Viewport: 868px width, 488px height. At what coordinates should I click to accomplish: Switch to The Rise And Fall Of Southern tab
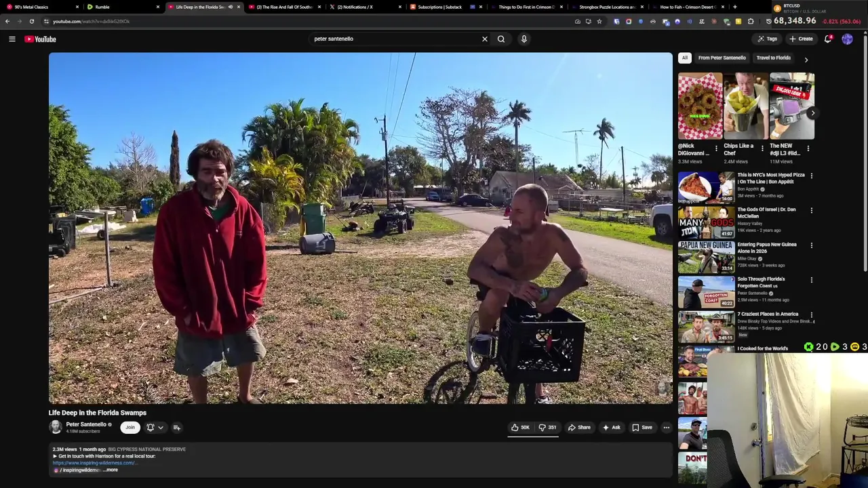[x=284, y=7]
